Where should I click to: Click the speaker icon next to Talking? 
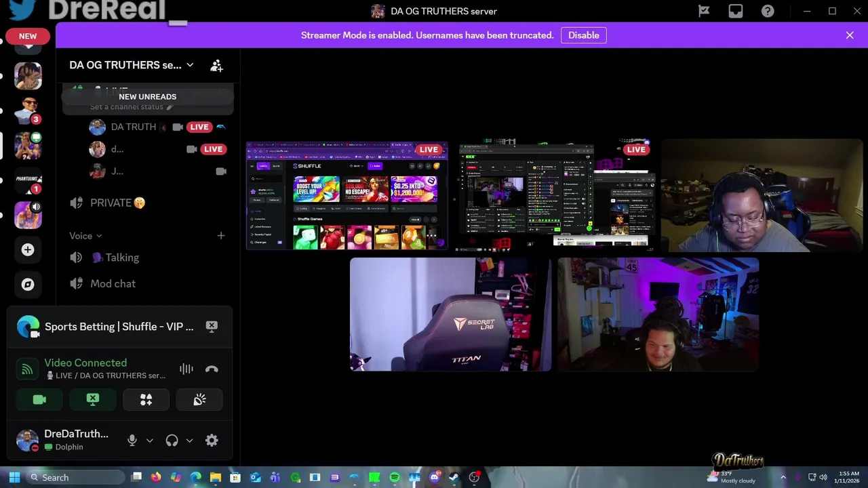point(77,258)
